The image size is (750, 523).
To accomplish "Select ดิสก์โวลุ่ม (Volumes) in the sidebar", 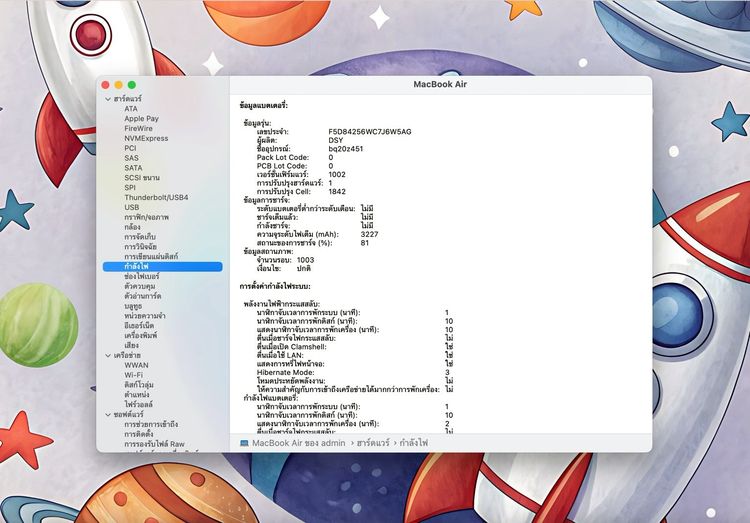I will tap(139, 385).
